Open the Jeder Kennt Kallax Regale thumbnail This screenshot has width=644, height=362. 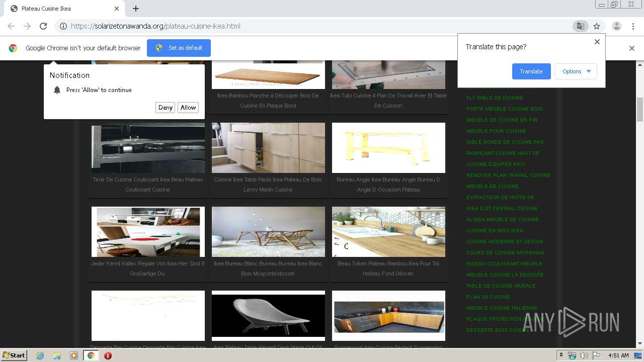click(148, 232)
